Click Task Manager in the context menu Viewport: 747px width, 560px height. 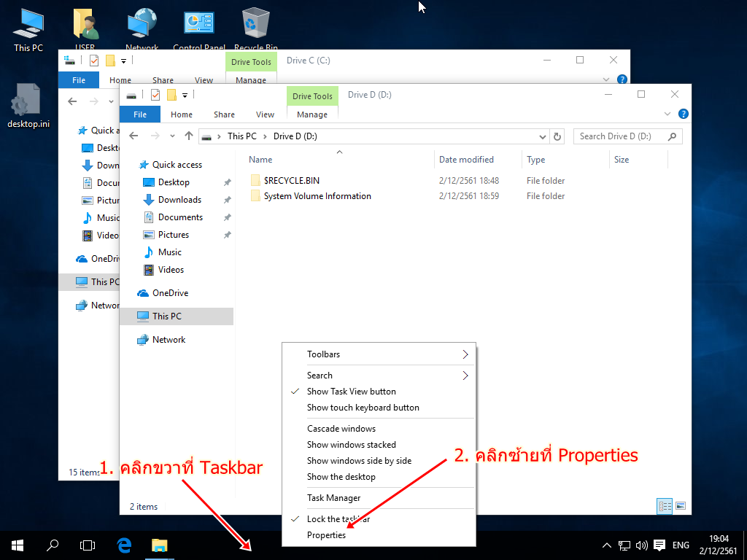[x=333, y=498]
